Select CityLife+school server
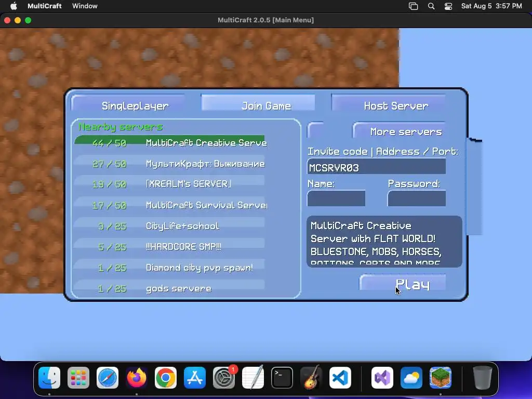 170,226
